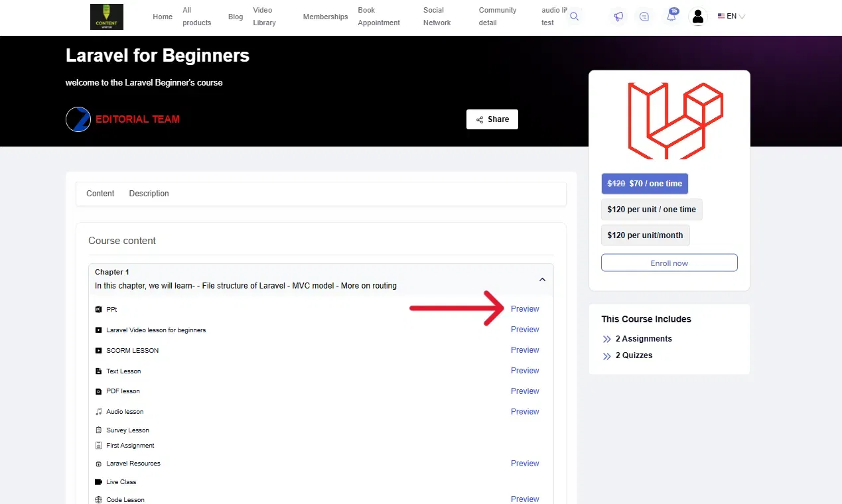Click the notifications bell icon
Screen dimensions: 842x504
coord(671,17)
